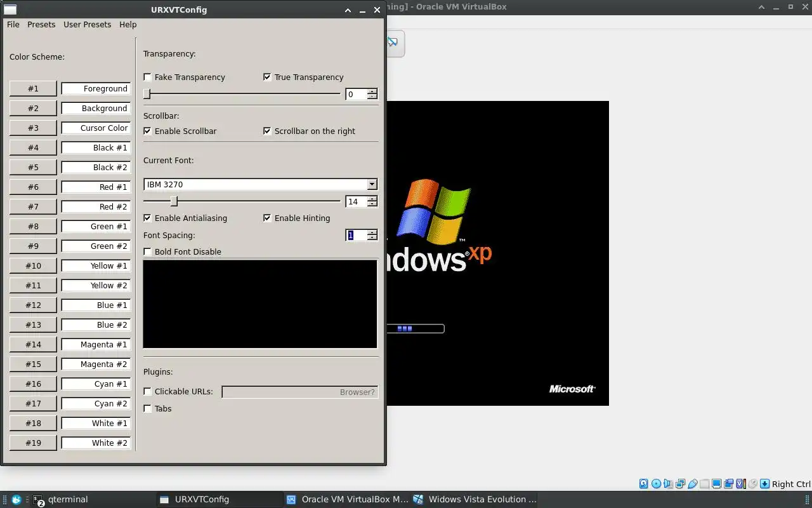Open the panel start menu icon
This screenshot has height=508, width=812.
pyautogui.click(x=16, y=500)
